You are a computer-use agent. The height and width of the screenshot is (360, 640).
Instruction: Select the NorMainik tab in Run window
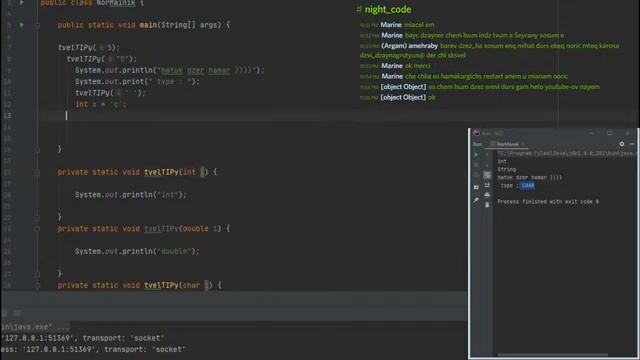click(508, 144)
